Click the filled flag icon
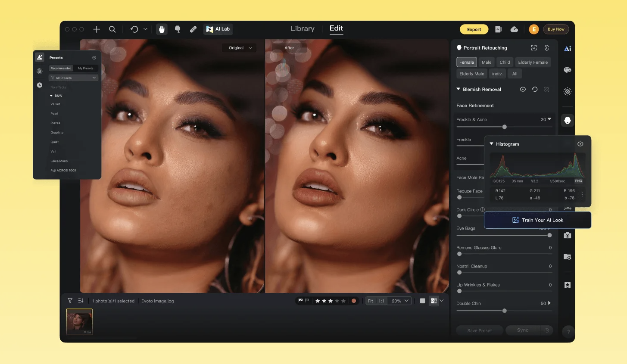This screenshot has height=364, width=627. tap(300, 301)
